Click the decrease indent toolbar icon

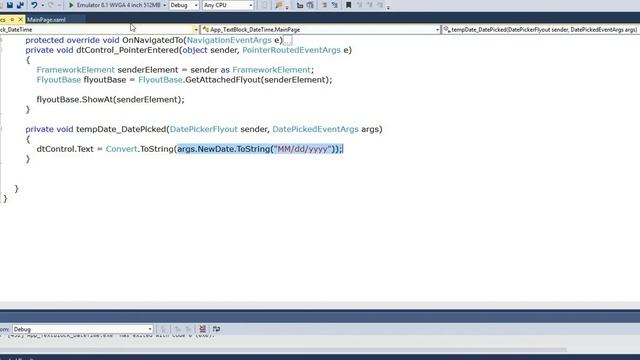pos(300,5)
